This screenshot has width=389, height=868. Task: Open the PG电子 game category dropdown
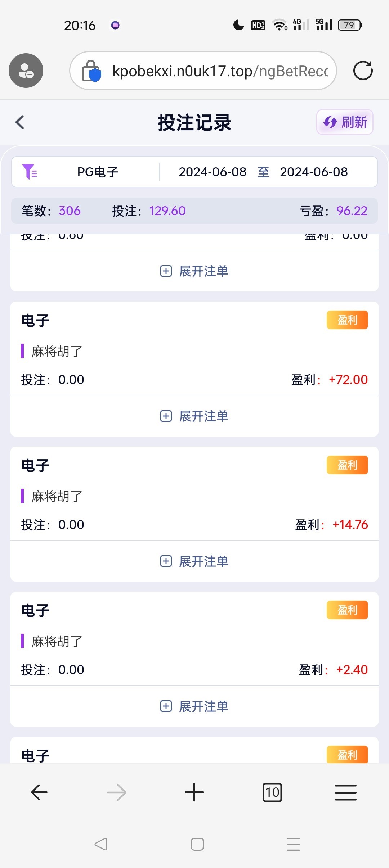click(x=98, y=172)
